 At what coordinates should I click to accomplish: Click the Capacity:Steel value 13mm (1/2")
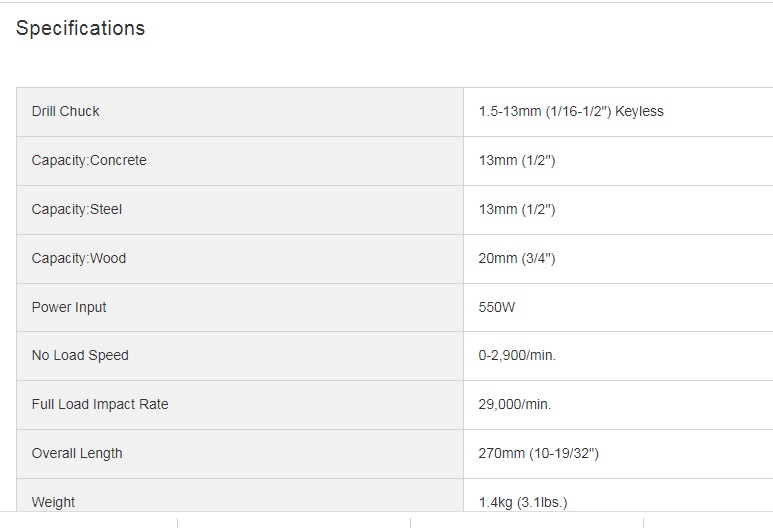click(x=517, y=209)
